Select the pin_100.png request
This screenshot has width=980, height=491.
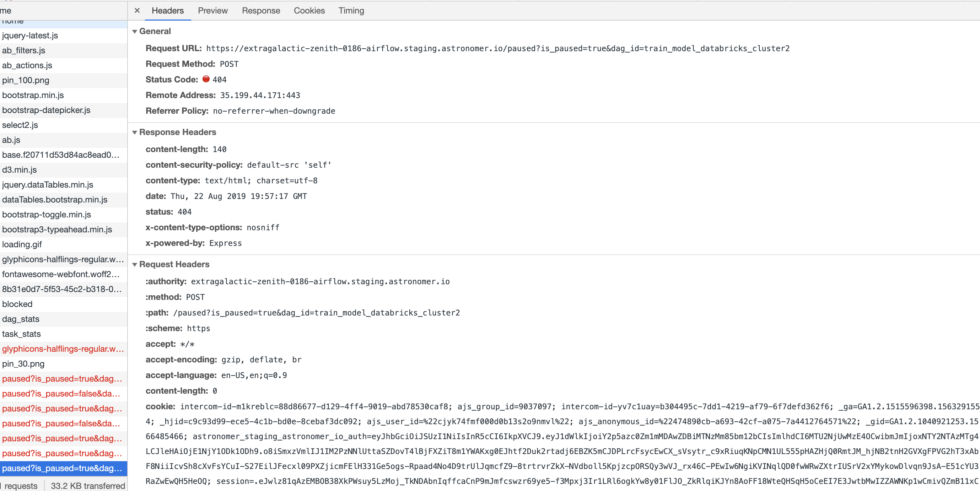point(26,80)
